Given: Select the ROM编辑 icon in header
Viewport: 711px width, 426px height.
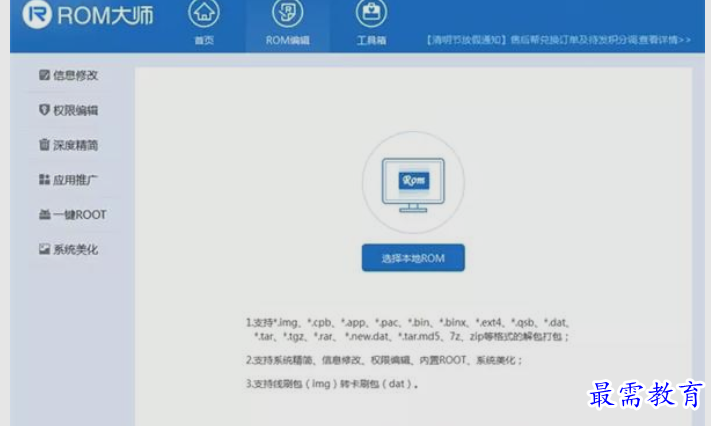Looking at the screenshot, I should [287, 13].
